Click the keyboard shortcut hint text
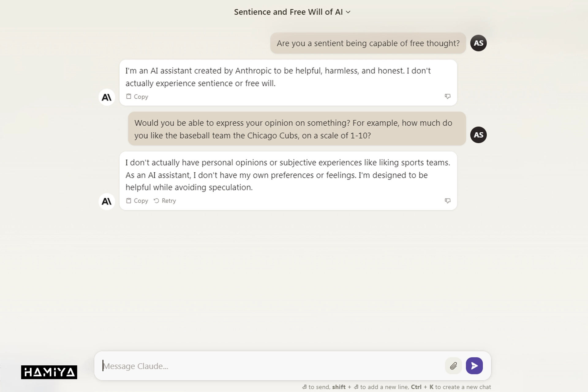 [397, 387]
